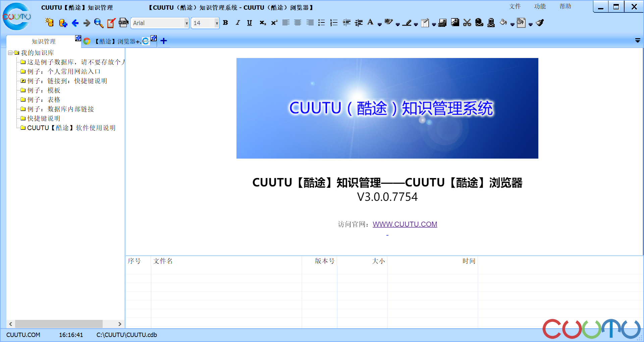Click the text highlight ab icon
This screenshot has width=644, height=342.
pyautogui.click(x=388, y=22)
